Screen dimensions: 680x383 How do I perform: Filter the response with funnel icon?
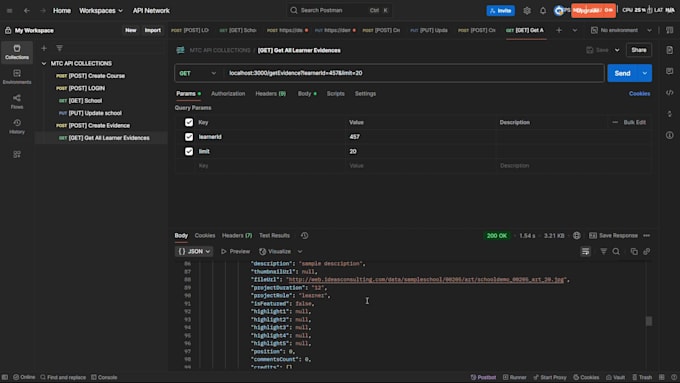(603, 252)
